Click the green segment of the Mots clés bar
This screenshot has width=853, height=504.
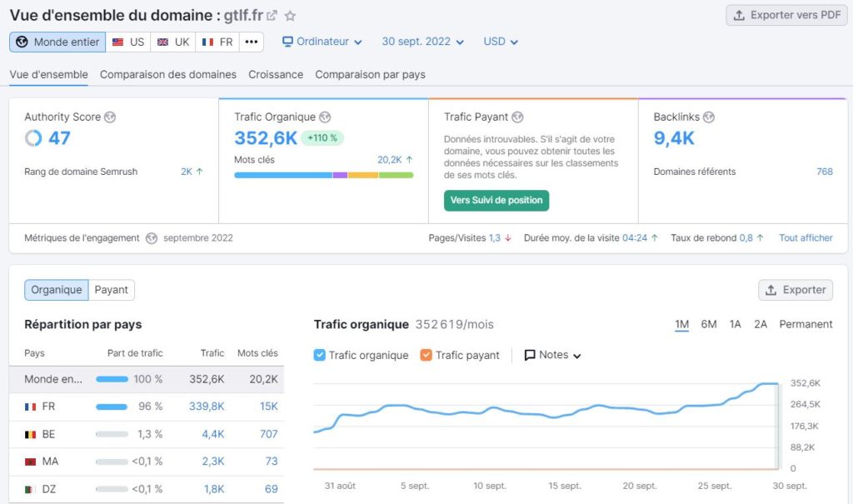click(x=396, y=175)
